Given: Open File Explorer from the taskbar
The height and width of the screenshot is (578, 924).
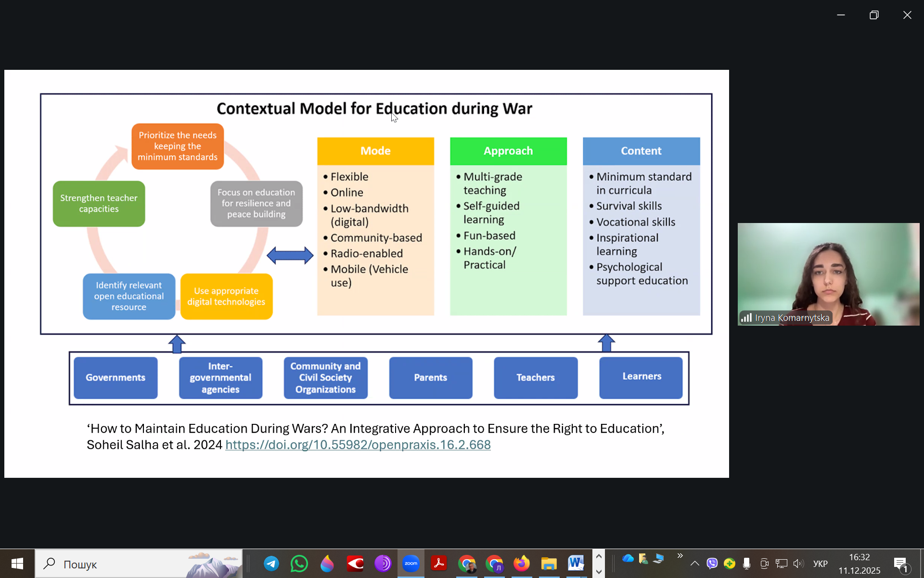Looking at the screenshot, I should point(549,564).
